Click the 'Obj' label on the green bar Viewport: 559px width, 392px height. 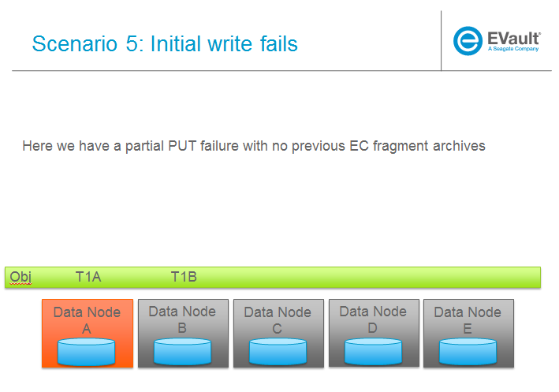pos(20,277)
